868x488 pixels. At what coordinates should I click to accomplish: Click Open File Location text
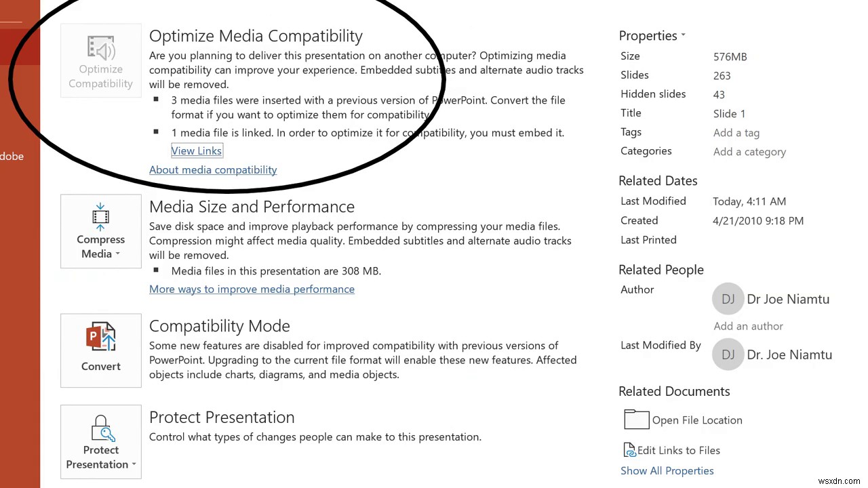click(x=697, y=420)
